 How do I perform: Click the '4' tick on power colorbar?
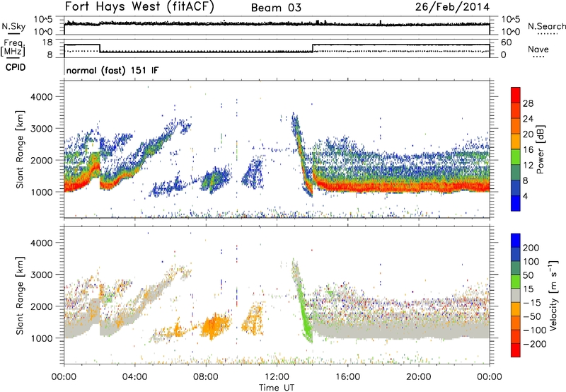pyautogui.click(x=526, y=196)
